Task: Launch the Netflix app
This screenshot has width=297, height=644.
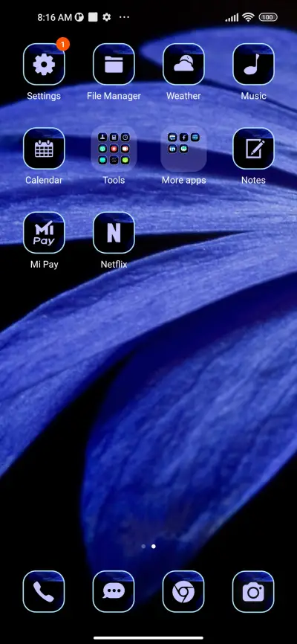Action: 114,233
